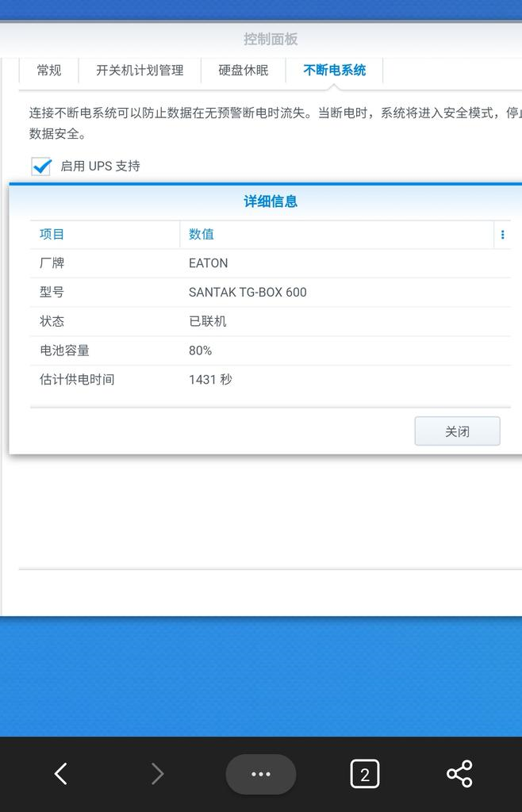
Task: Click the 详细信息 dialog title
Action: click(x=271, y=201)
